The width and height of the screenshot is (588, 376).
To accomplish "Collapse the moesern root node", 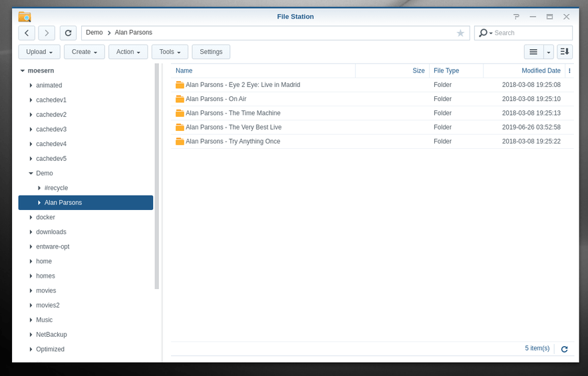I will pyautogui.click(x=23, y=70).
